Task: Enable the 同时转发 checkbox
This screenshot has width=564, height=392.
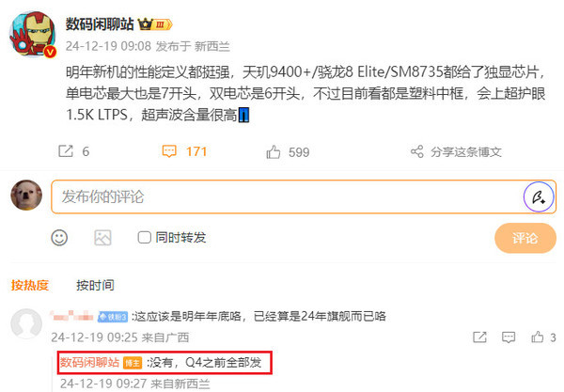Action: [x=144, y=237]
